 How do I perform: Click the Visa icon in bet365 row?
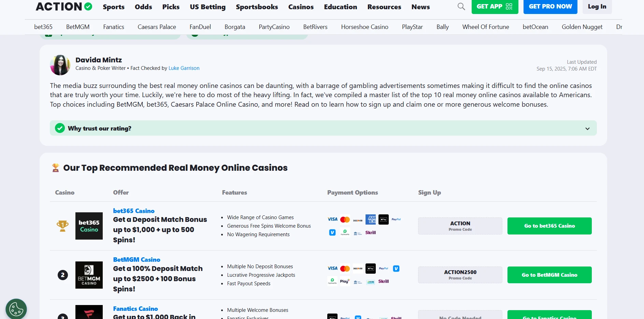tap(332, 219)
